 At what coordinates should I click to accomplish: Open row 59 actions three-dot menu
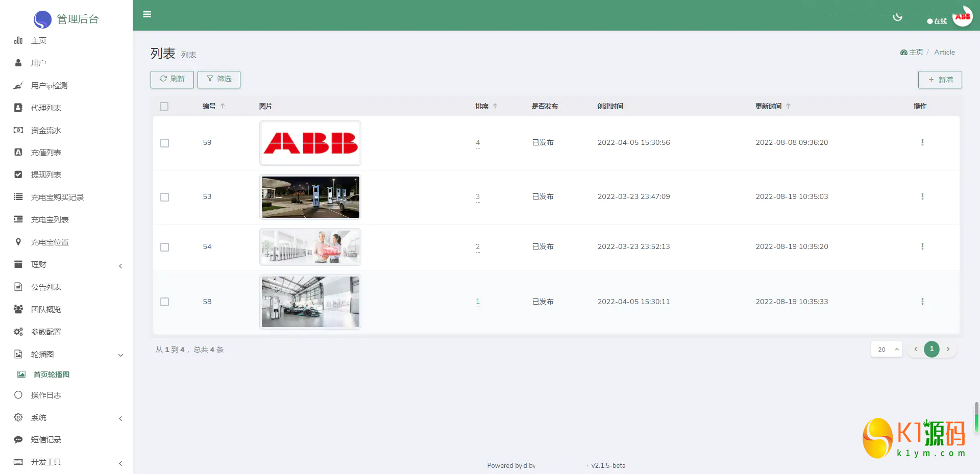tap(922, 142)
